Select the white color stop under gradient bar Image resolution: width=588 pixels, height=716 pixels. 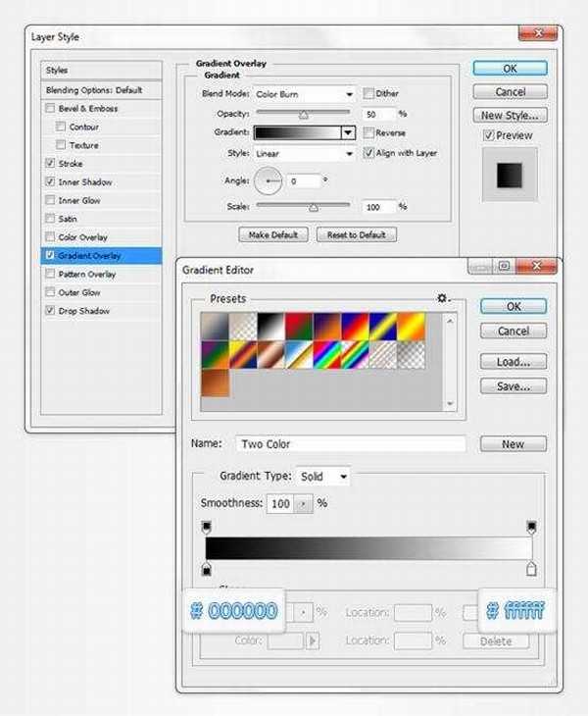[531, 569]
